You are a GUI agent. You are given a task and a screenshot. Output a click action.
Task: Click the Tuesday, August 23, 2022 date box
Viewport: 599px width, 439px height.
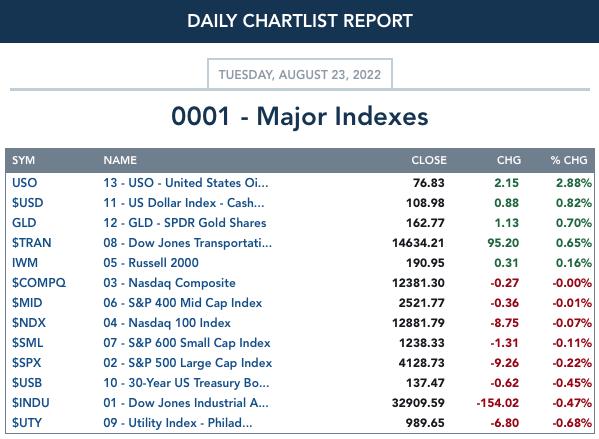point(300,74)
